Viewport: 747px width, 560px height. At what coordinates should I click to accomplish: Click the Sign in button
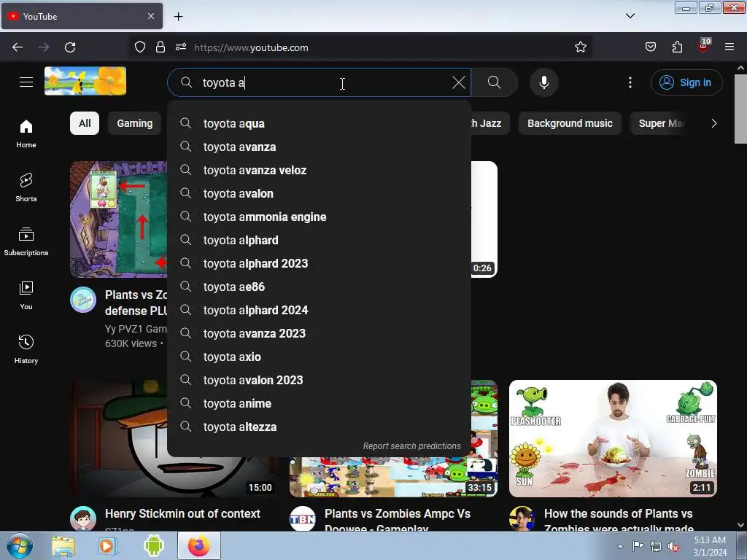[686, 82]
